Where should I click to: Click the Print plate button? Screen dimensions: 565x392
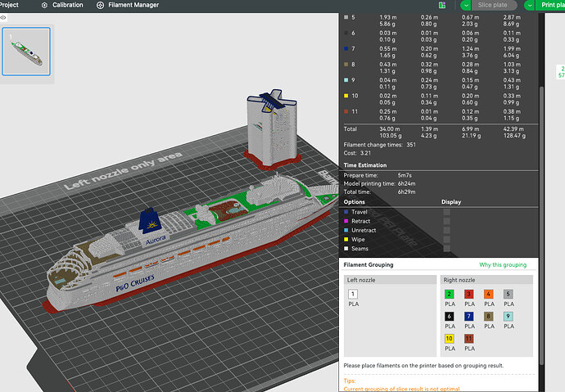point(550,5)
